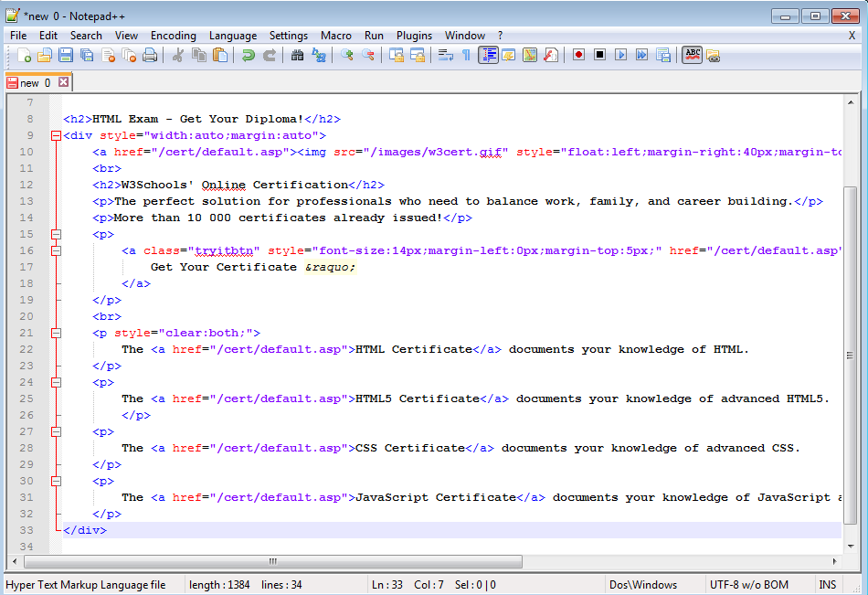Image resolution: width=868 pixels, height=595 pixels.
Task: Click the Redo arrow icon
Action: tap(269, 55)
